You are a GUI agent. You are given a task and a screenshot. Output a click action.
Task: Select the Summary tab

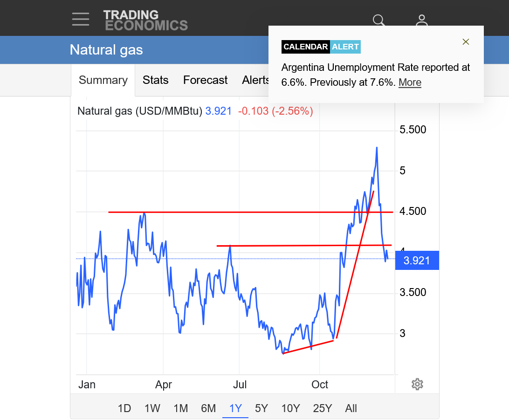103,80
